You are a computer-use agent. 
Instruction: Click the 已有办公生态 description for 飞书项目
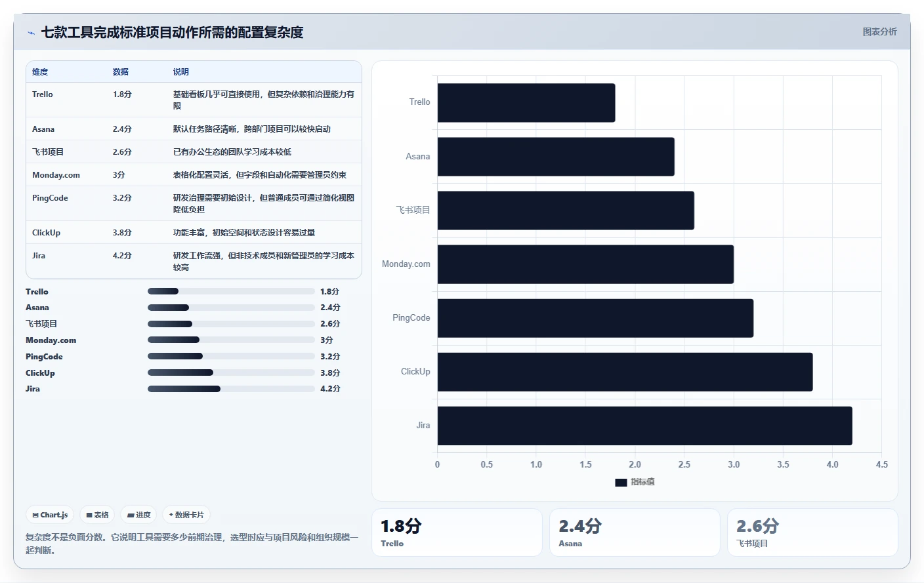[232, 152]
